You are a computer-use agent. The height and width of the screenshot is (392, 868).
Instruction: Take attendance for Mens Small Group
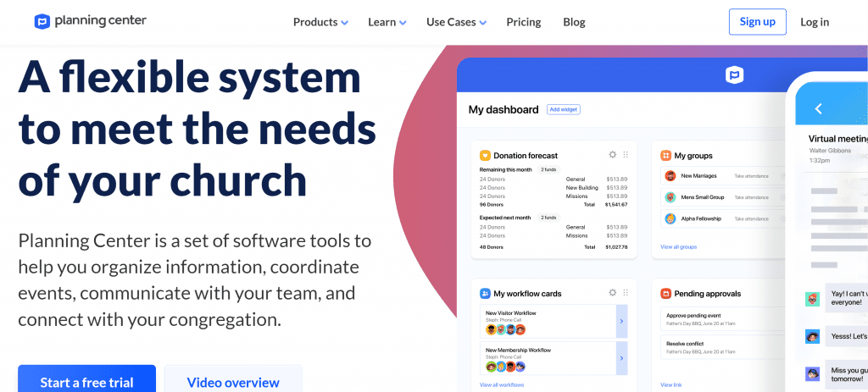click(x=751, y=197)
